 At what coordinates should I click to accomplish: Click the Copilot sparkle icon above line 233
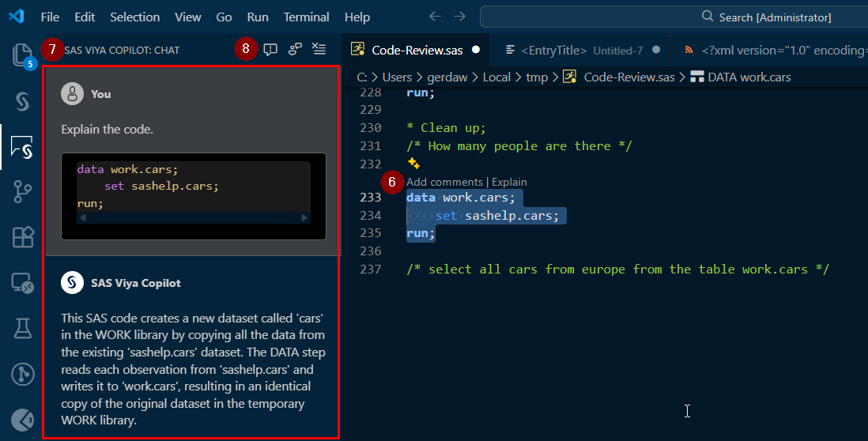tap(413, 164)
